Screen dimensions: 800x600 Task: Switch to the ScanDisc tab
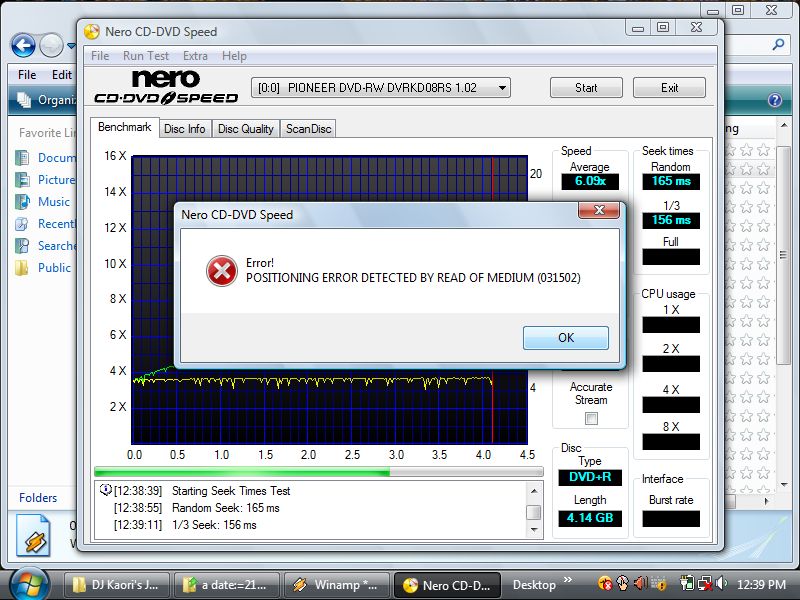(308, 129)
